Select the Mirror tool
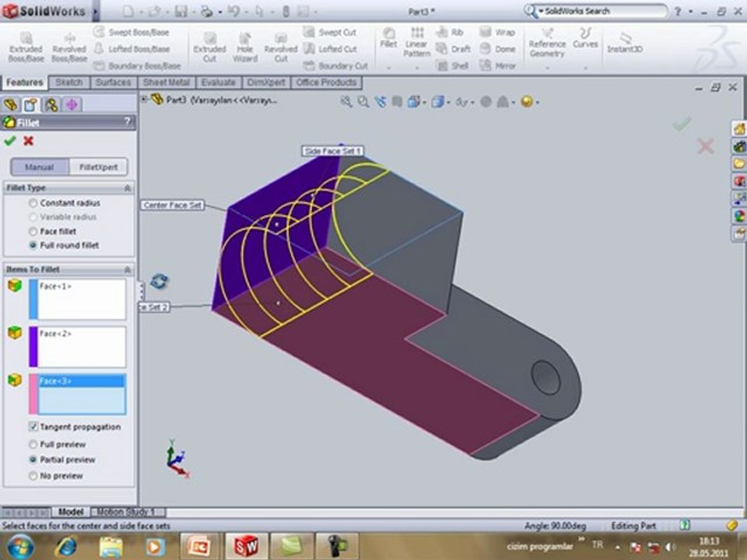 tap(497, 65)
